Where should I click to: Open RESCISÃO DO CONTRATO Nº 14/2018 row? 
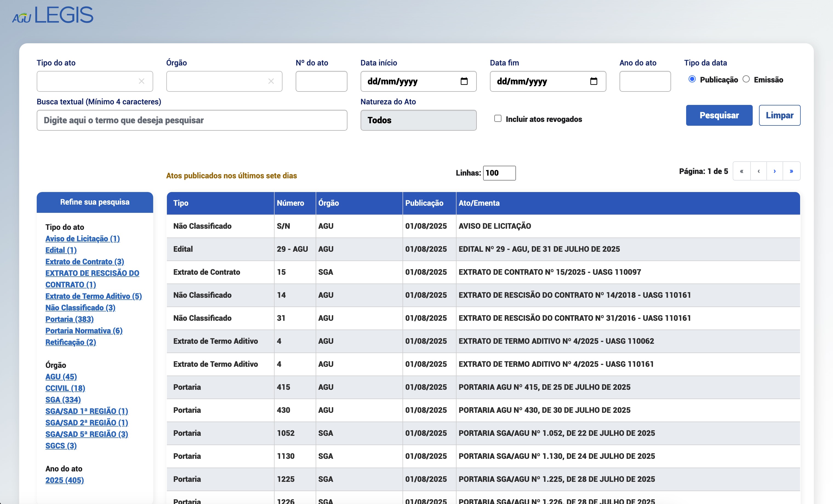point(483,295)
